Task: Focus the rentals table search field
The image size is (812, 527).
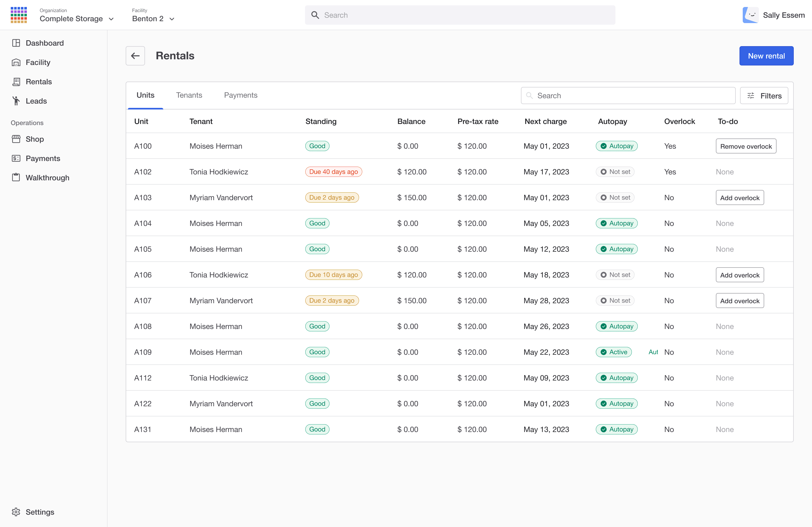Action: (x=628, y=96)
